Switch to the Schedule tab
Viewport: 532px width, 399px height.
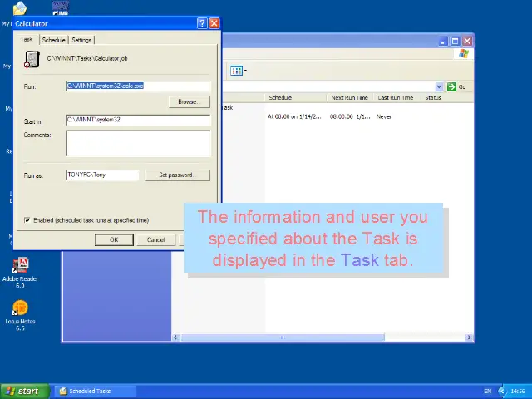tap(53, 40)
